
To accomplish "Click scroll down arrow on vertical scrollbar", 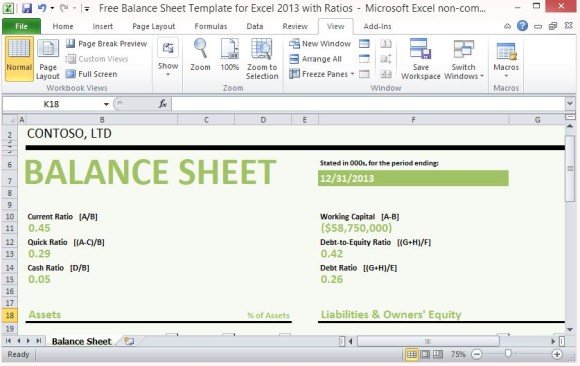I will point(570,329).
